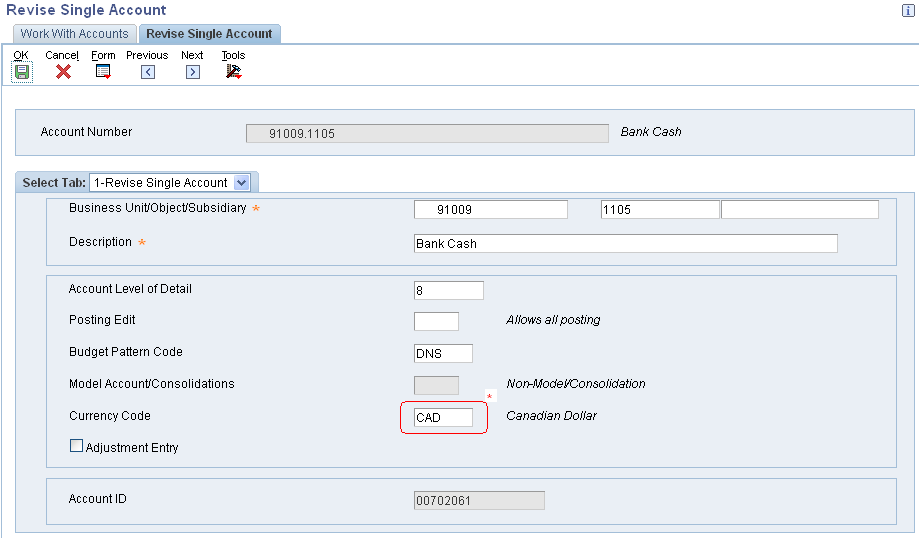This screenshot has height=538, width=919.
Task: Click the Account Level of Detail field
Action: click(449, 291)
